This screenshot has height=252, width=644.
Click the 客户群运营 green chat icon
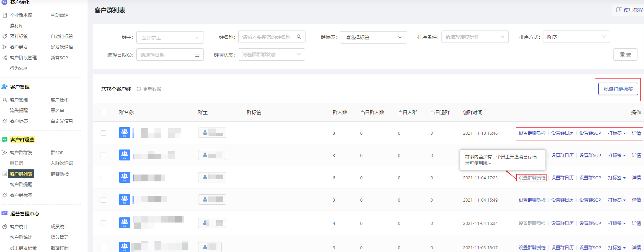[4, 140]
